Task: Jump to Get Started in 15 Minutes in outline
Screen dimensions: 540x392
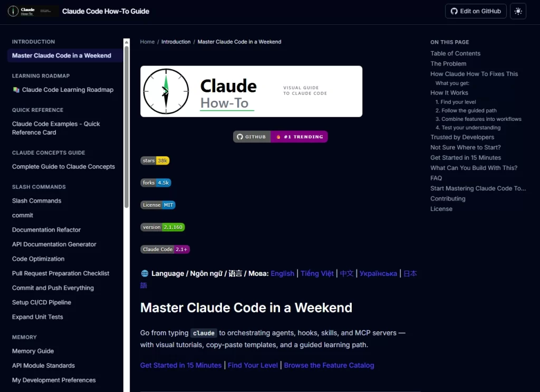Action: (x=466, y=157)
